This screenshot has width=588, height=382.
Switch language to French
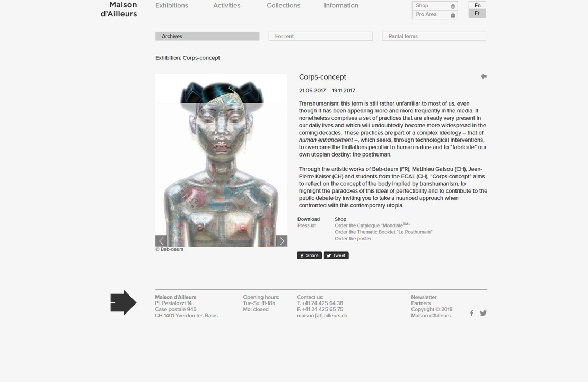[477, 13]
